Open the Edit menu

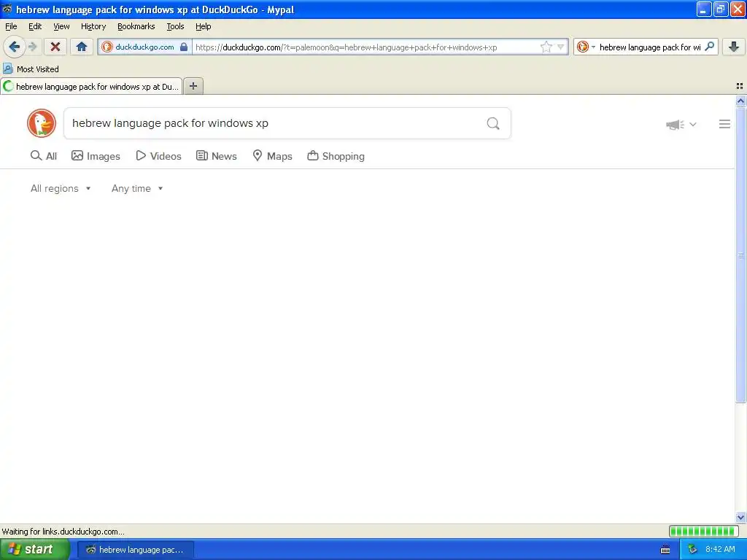[35, 26]
